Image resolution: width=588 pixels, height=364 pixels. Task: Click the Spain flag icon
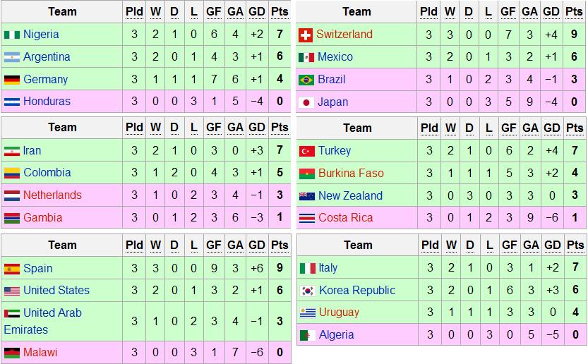[x=11, y=269]
